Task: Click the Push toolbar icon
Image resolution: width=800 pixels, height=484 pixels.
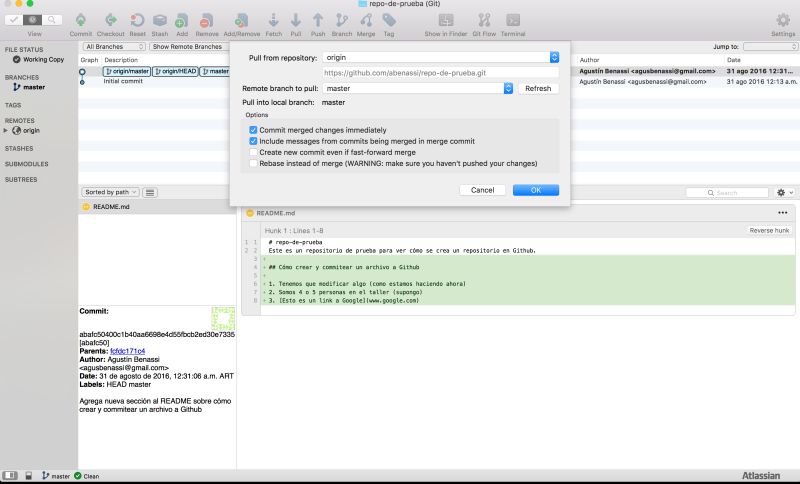Action: coord(318,21)
